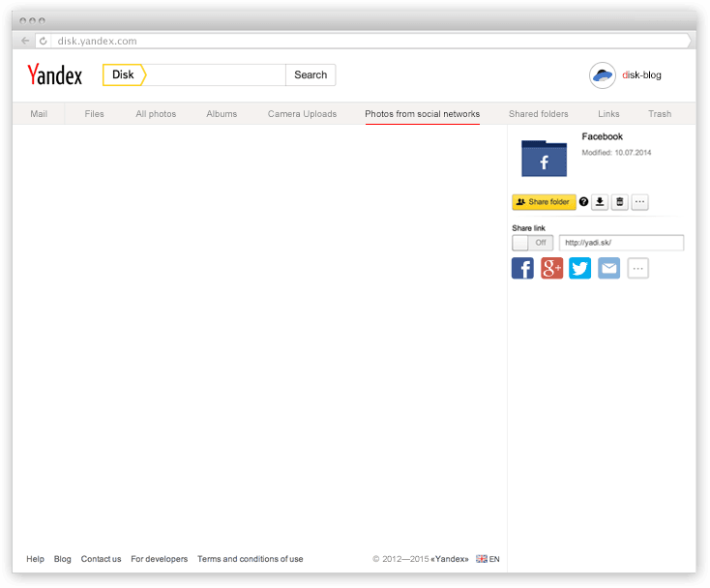710x588 pixels.
Task: Share link via Google Plus icon
Action: [551, 268]
